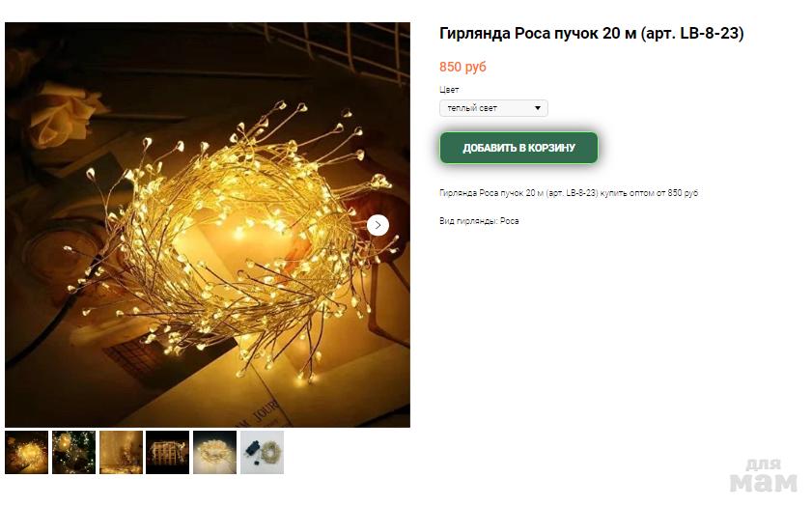The image size is (812, 506).
Task: Pick fifth thumbnail of coiled garland
Action: 214,452
